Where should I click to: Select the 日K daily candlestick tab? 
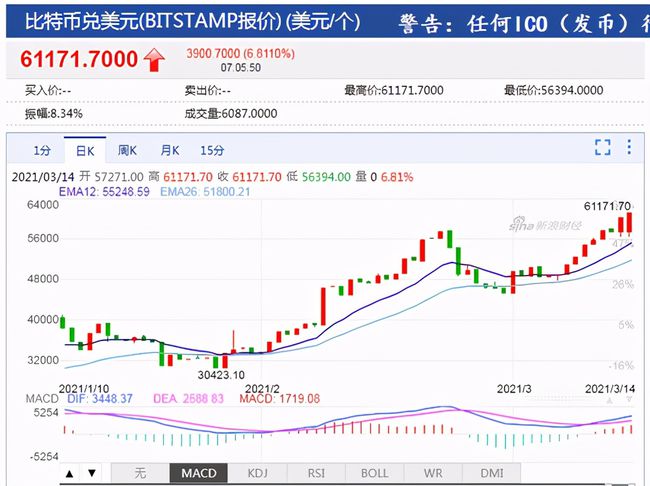[85, 151]
